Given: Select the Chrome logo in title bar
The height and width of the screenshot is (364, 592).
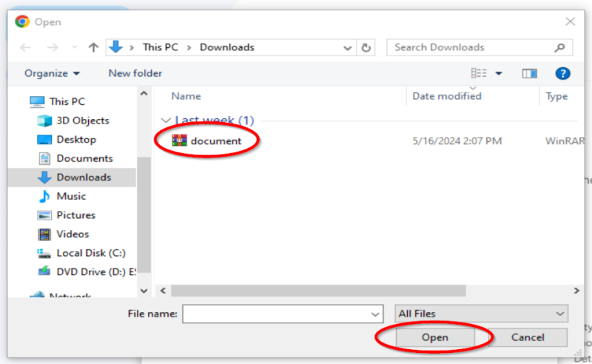Looking at the screenshot, I should coord(22,21).
